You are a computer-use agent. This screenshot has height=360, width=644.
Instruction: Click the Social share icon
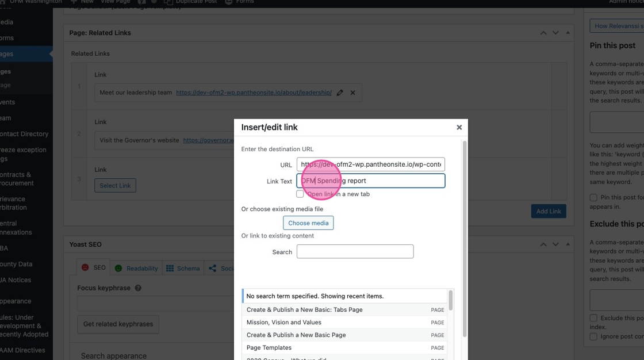pos(213,269)
